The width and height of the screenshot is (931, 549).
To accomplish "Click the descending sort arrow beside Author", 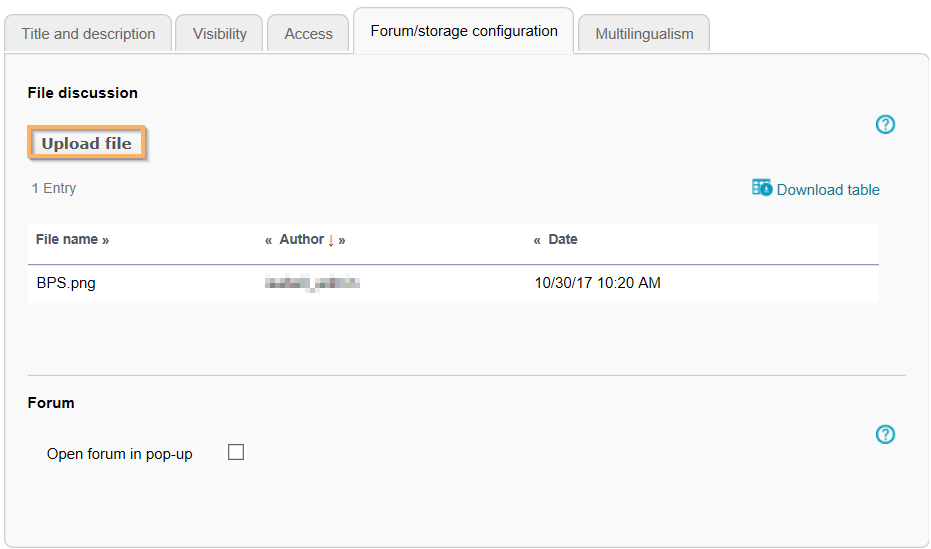I will (x=331, y=240).
